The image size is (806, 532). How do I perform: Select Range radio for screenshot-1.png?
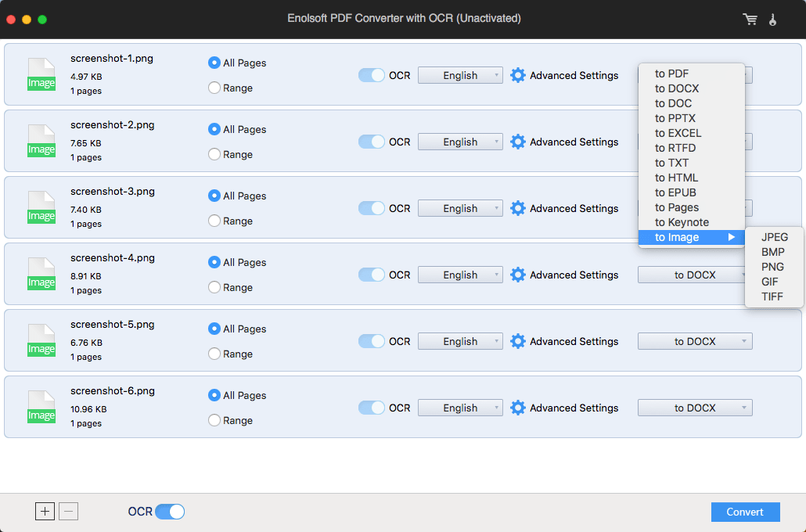pos(214,88)
